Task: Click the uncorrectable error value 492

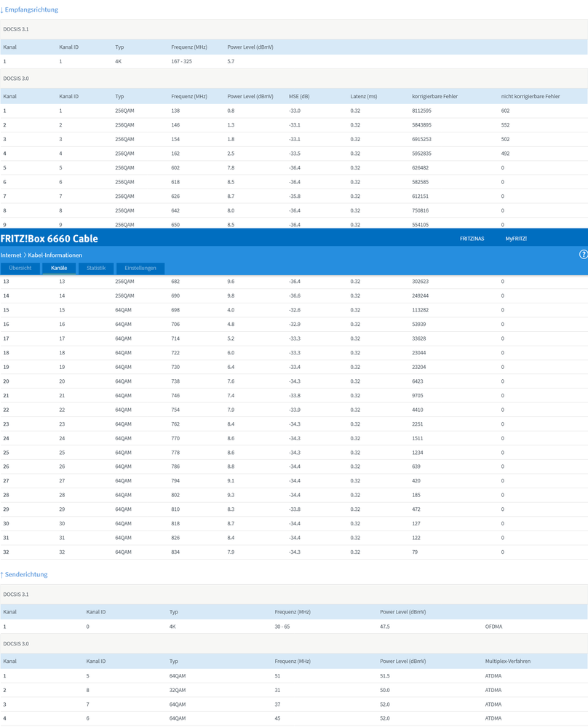Action: click(x=505, y=154)
